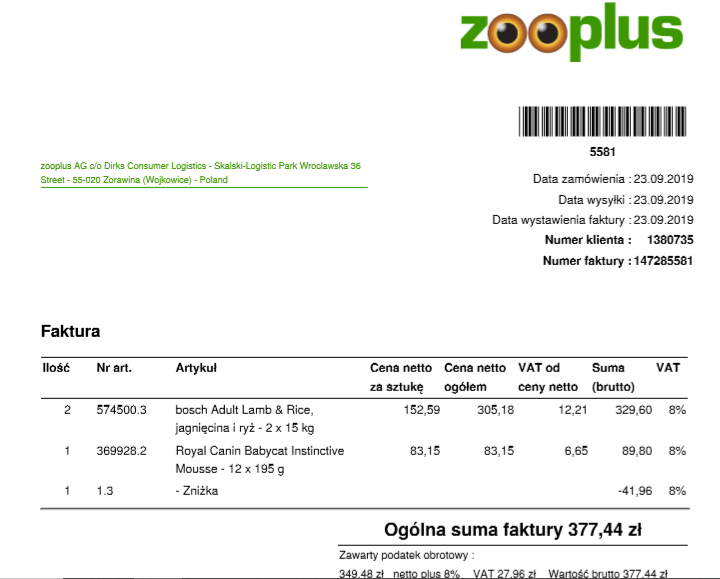Click the Cena netto za sztukę header
This screenshot has width=720, height=579.
(x=401, y=377)
